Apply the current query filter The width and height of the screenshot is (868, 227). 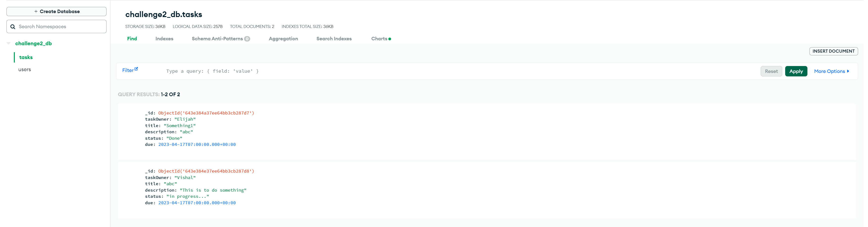point(796,71)
